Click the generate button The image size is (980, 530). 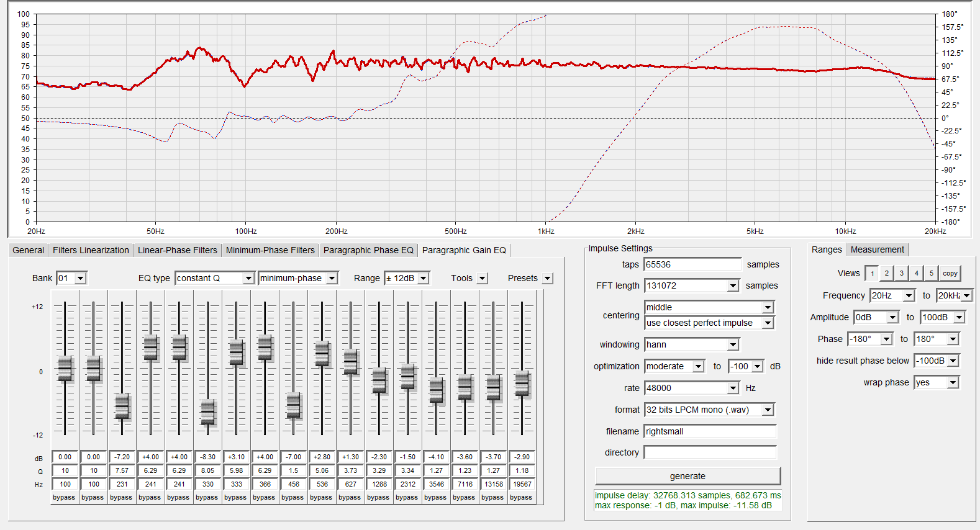tap(687, 476)
